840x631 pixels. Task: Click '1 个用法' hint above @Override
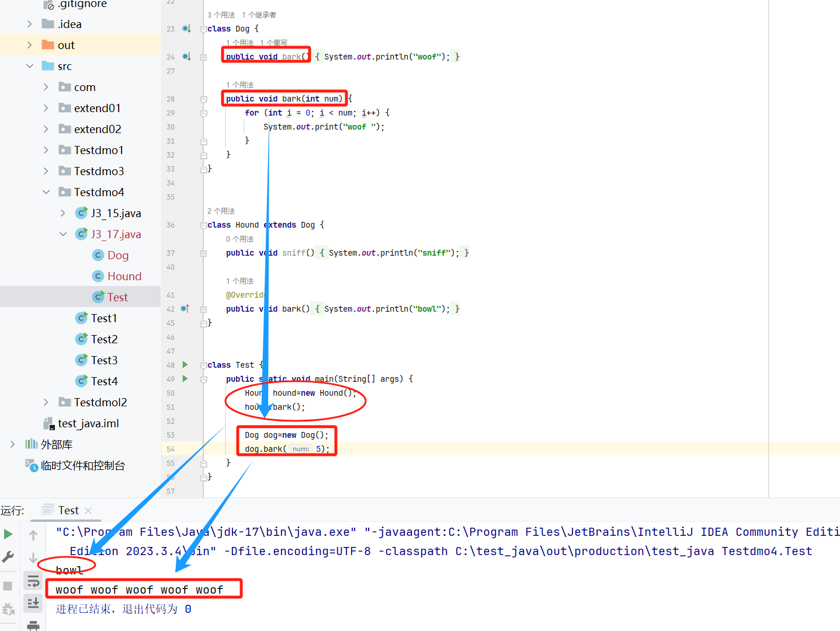(239, 281)
